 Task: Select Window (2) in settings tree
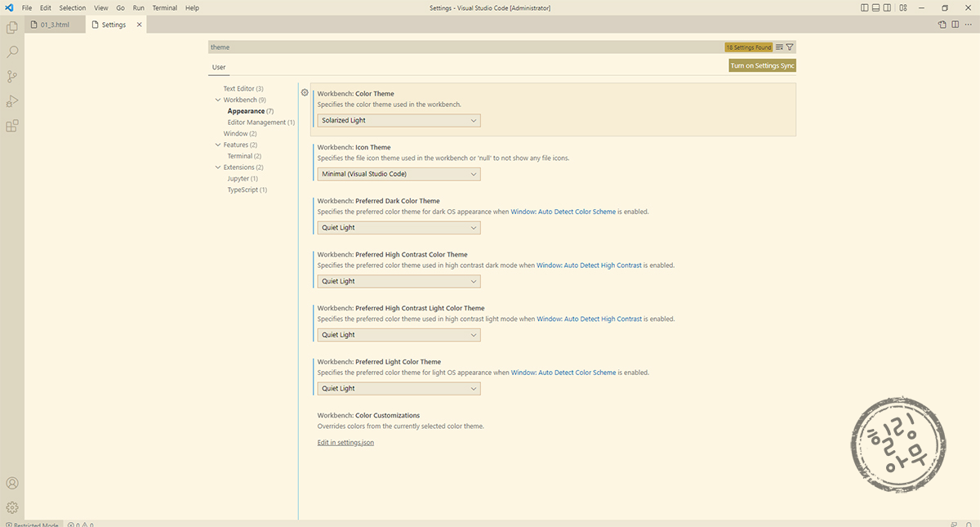coord(240,133)
